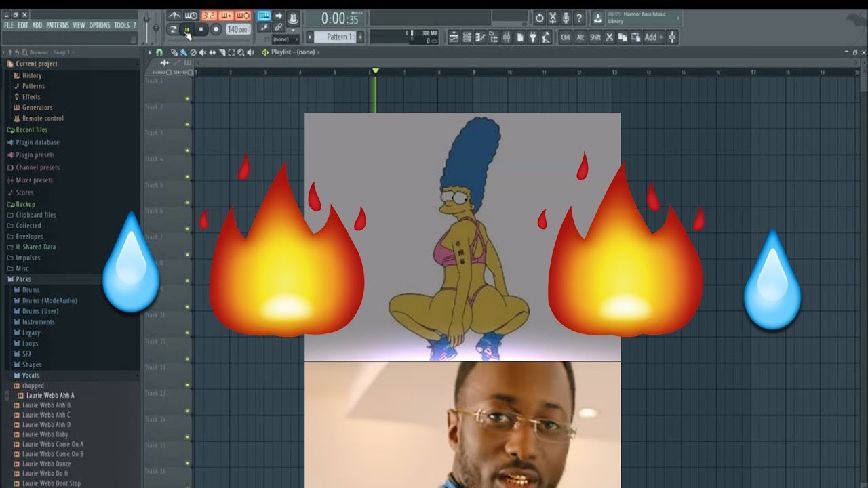Image resolution: width=868 pixels, height=488 pixels.
Task: Toggle loop recording button
Action: 243,16
